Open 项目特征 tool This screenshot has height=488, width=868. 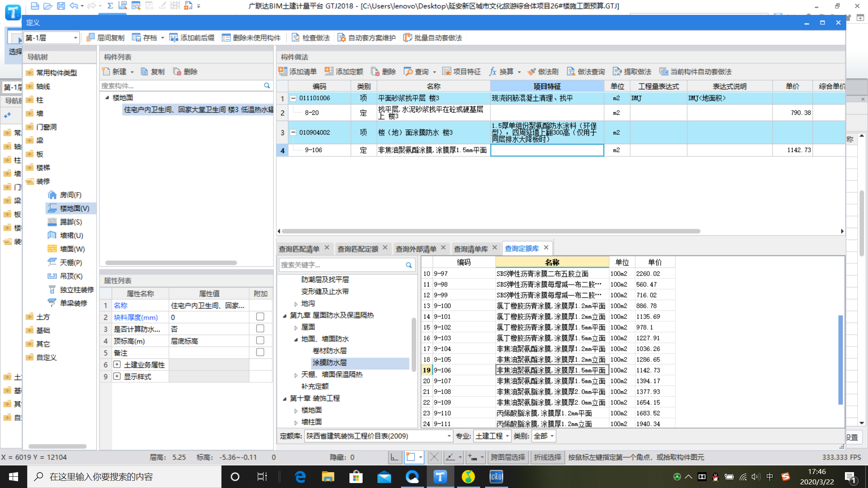point(461,71)
